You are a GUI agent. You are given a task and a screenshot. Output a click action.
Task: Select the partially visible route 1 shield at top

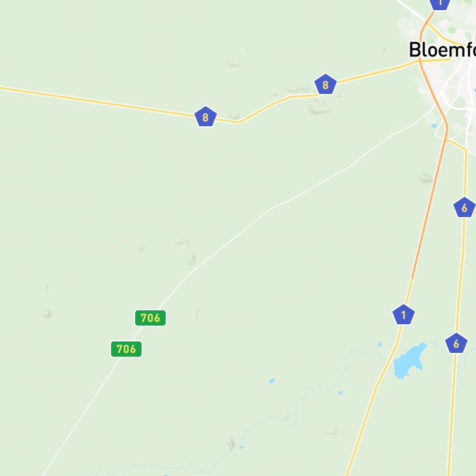point(440,4)
